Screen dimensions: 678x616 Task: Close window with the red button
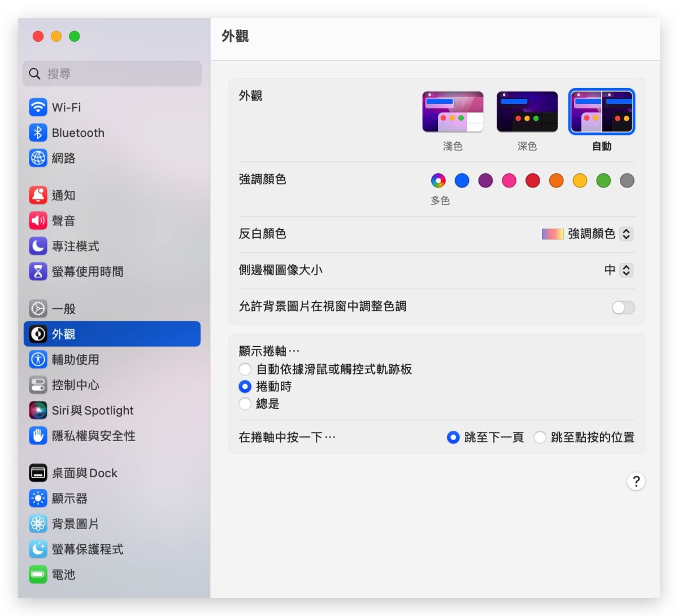(38, 37)
